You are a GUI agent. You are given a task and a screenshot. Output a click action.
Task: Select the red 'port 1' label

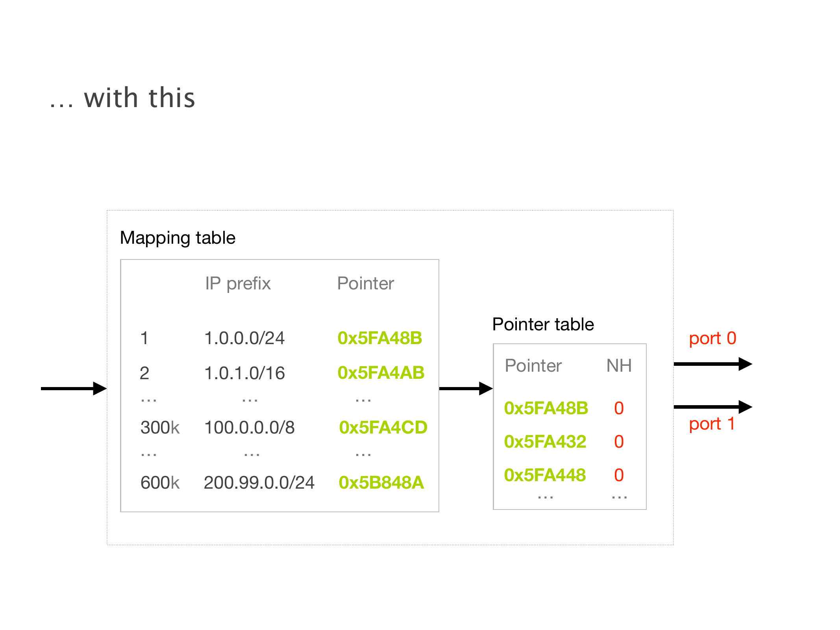point(712,424)
